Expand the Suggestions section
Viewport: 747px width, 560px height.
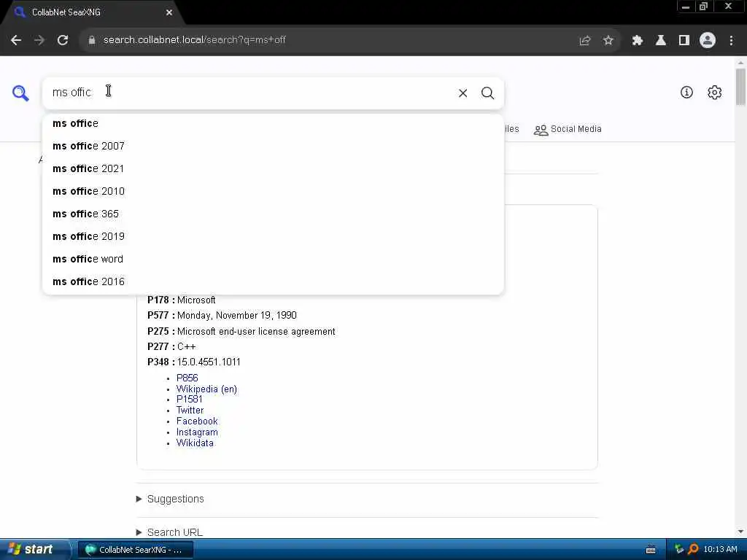(170, 499)
